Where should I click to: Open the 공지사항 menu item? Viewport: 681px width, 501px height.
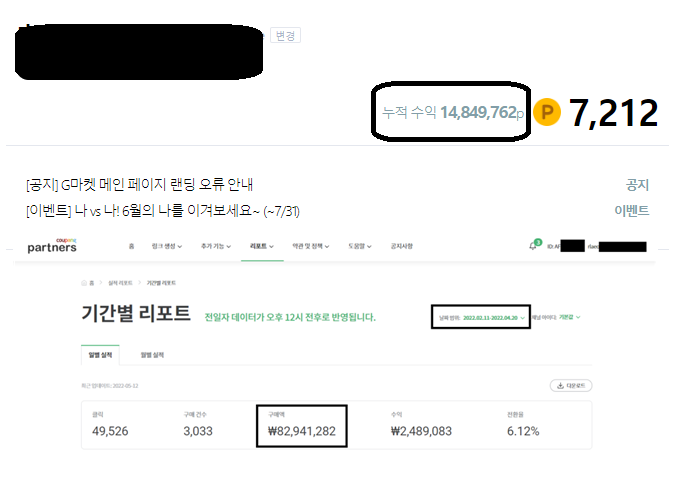pyautogui.click(x=402, y=246)
